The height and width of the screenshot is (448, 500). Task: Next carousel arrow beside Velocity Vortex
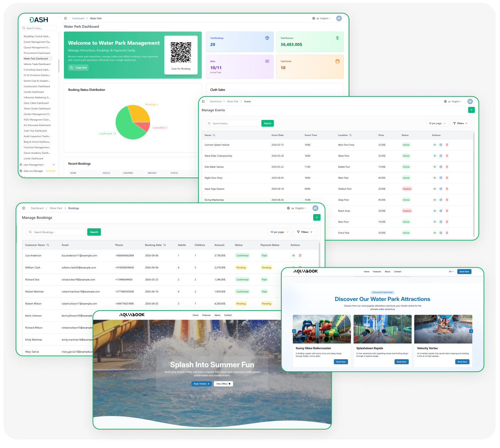point(471,331)
